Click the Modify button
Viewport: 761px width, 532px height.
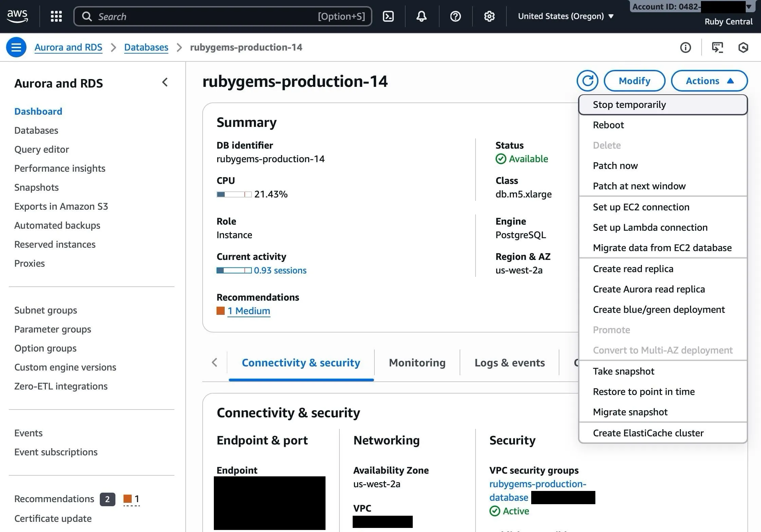click(x=634, y=81)
